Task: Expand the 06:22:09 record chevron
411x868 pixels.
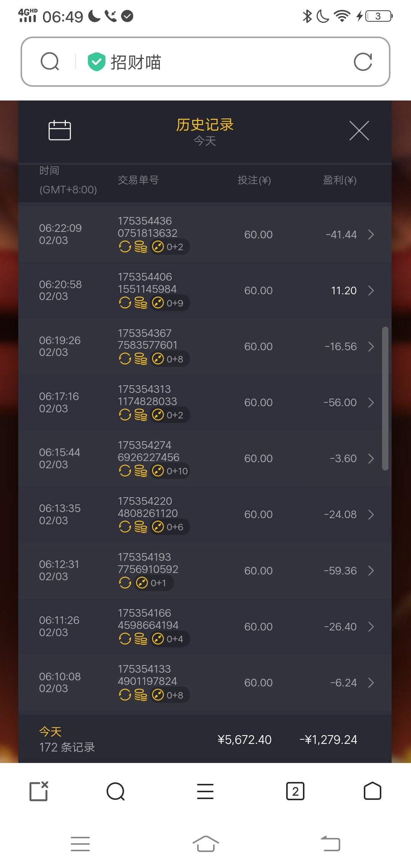Action: [x=371, y=235]
